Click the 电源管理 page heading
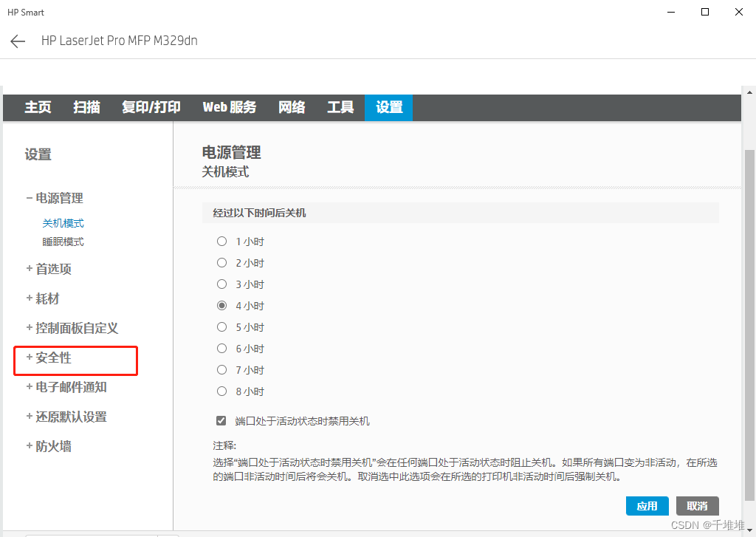This screenshot has width=756, height=537. (x=231, y=152)
